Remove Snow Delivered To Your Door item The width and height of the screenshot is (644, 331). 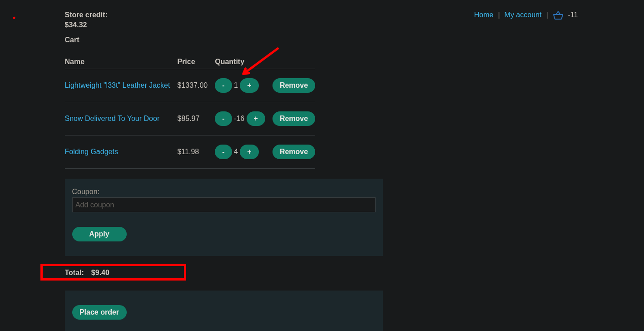(293, 119)
